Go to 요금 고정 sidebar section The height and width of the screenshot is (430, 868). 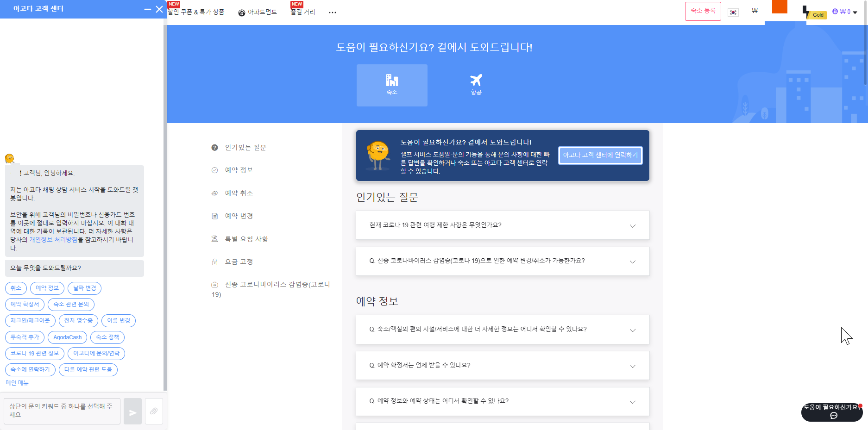239,262
